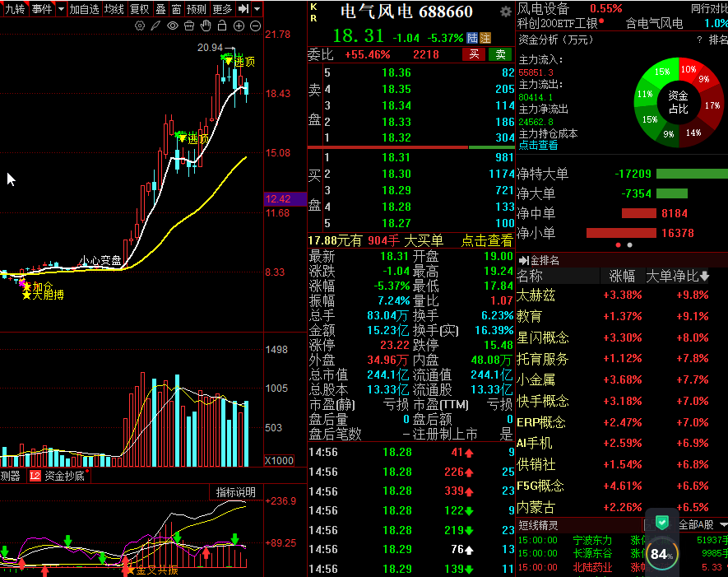Click 点击查看 for large buy orders
728x577 pixels.
(487, 240)
